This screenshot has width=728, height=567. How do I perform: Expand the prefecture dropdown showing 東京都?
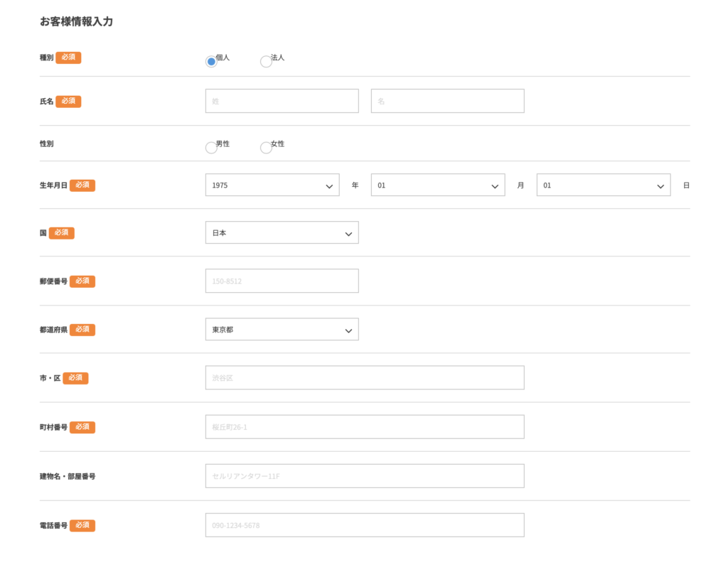coord(282,330)
